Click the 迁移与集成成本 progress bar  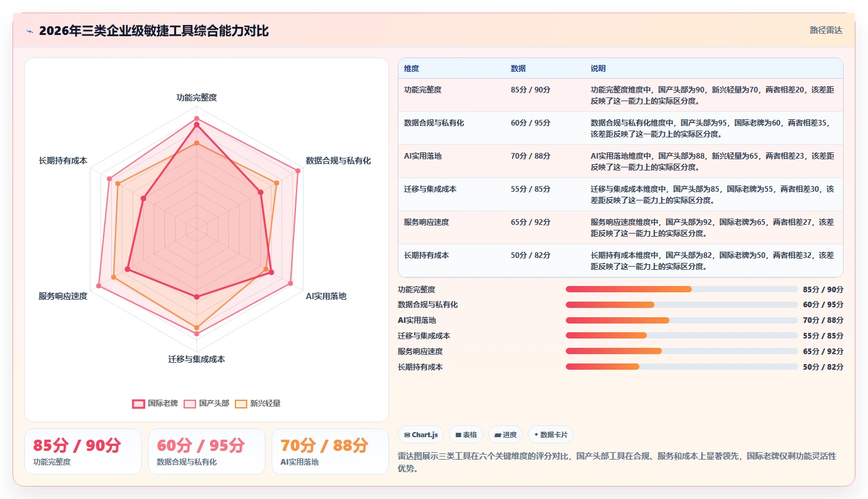682,335
